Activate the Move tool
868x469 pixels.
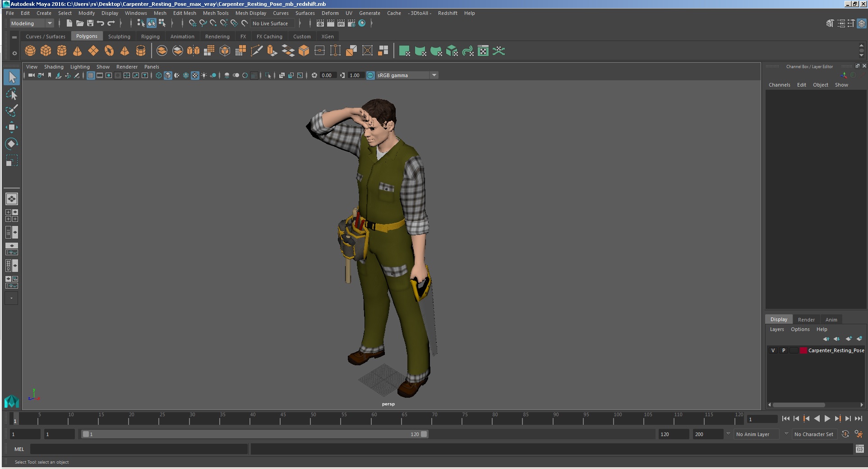point(12,127)
